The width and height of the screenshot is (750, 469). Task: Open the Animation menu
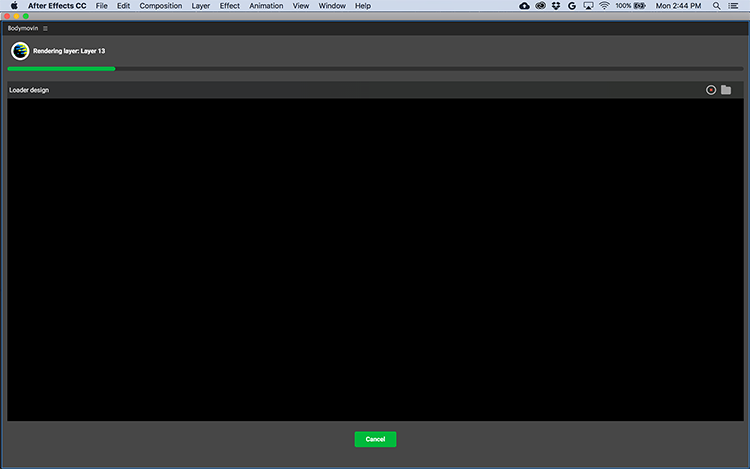pos(266,6)
